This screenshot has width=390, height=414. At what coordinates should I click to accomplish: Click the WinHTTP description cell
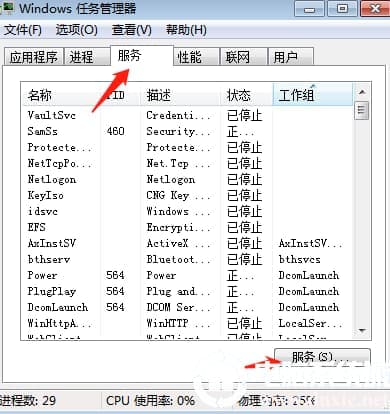[179, 323]
